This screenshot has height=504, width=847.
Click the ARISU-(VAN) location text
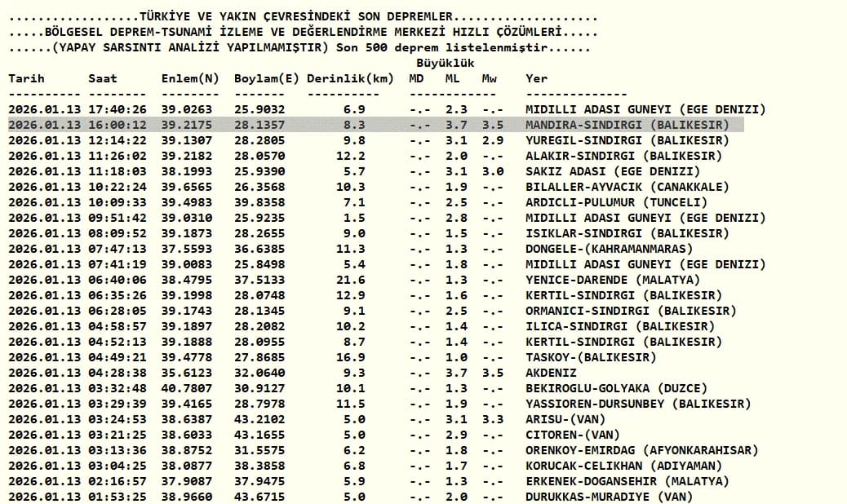point(565,419)
